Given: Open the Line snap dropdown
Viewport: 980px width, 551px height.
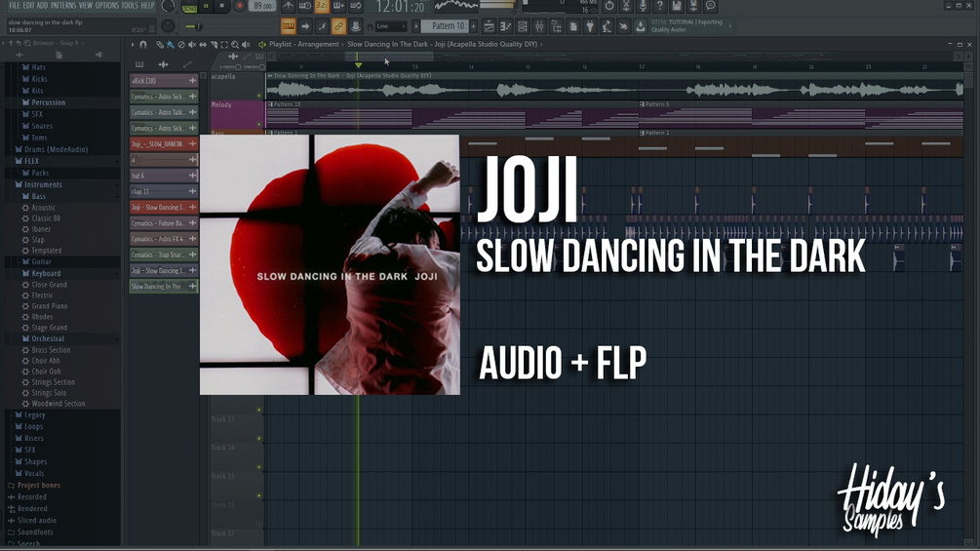Looking at the screenshot, I should tap(391, 26).
